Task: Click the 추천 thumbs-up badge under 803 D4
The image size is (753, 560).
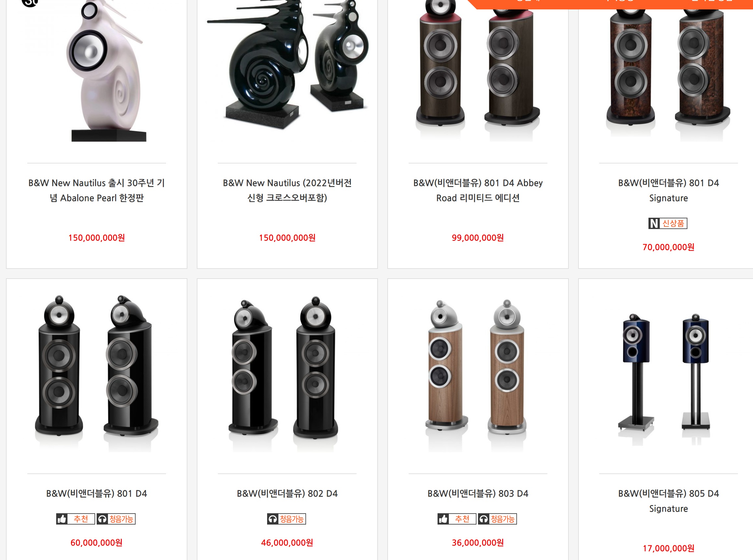Action: pyautogui.click(x=457, y=519)
